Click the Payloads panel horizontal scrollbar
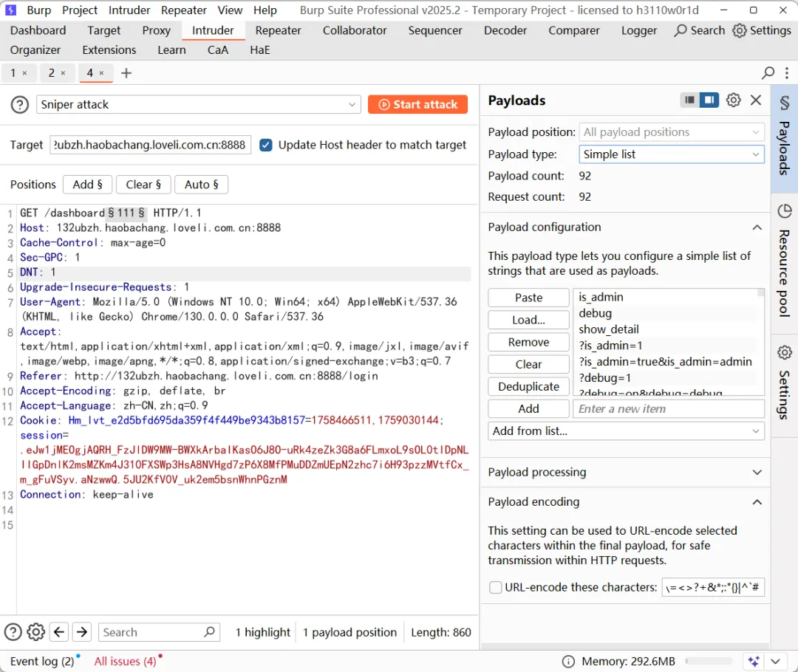Viewport: 798px width, 672px height. pos(626,647)
